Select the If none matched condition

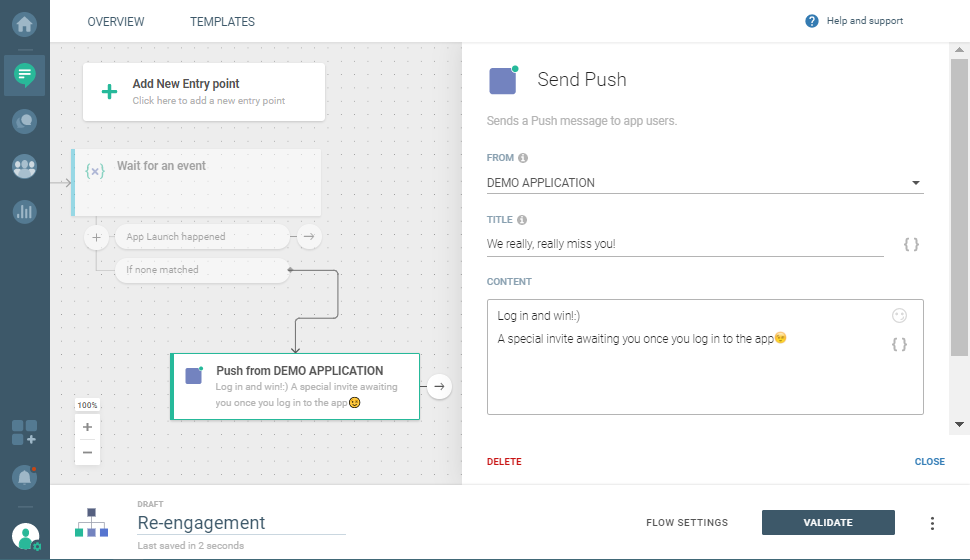[x=202, y=270]
